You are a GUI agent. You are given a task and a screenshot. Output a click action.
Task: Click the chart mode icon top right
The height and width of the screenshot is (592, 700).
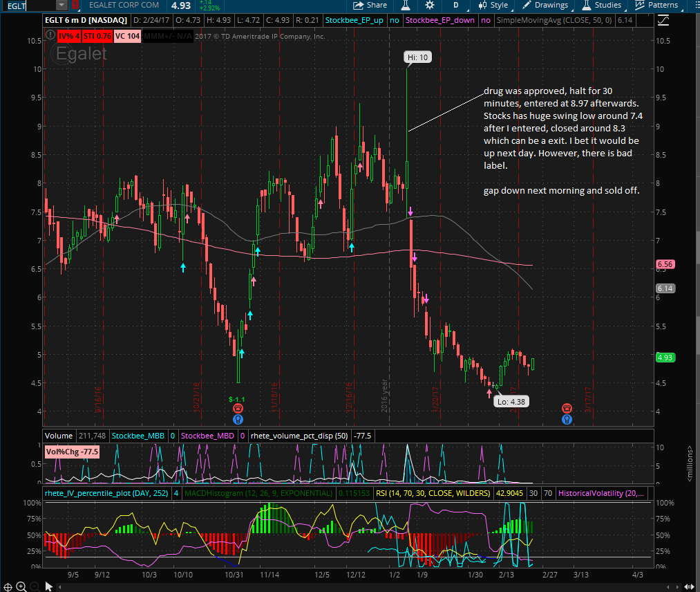663,20
